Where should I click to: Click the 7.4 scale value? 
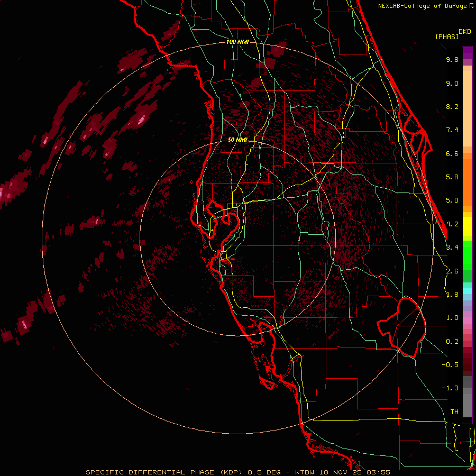coord(452,130)
